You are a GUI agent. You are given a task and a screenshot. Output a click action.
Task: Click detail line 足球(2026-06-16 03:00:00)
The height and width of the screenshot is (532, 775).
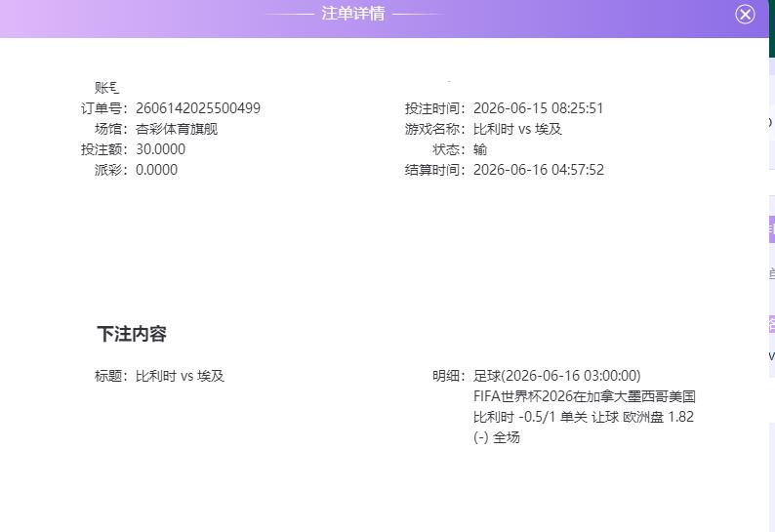point(557,376)
